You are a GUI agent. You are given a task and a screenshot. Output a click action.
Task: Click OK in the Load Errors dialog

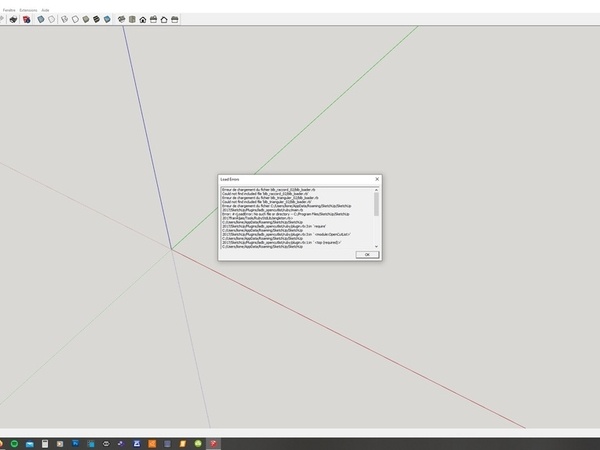tap(366, 255)
